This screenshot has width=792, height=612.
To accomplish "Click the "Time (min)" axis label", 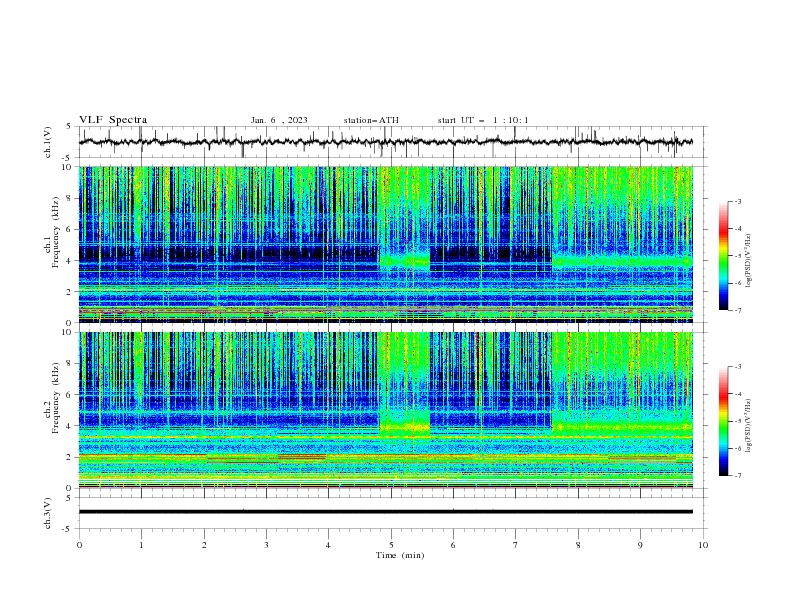I will click(400, 555).
